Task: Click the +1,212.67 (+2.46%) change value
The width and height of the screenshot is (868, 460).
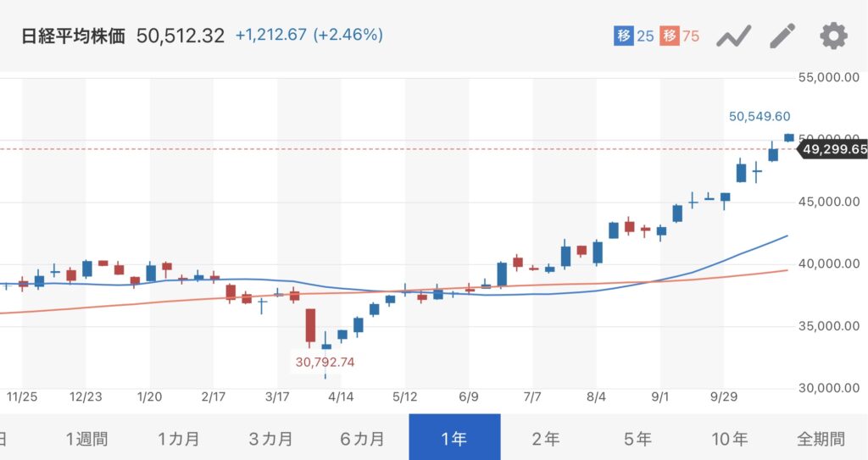Action: [x=309, y=36]
